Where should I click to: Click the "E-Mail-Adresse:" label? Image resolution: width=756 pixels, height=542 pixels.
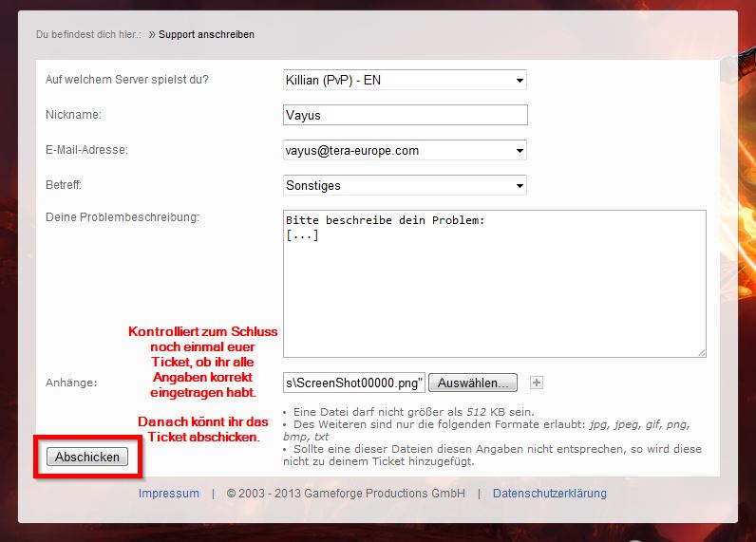pyautogui.click(x=86, y=150)
